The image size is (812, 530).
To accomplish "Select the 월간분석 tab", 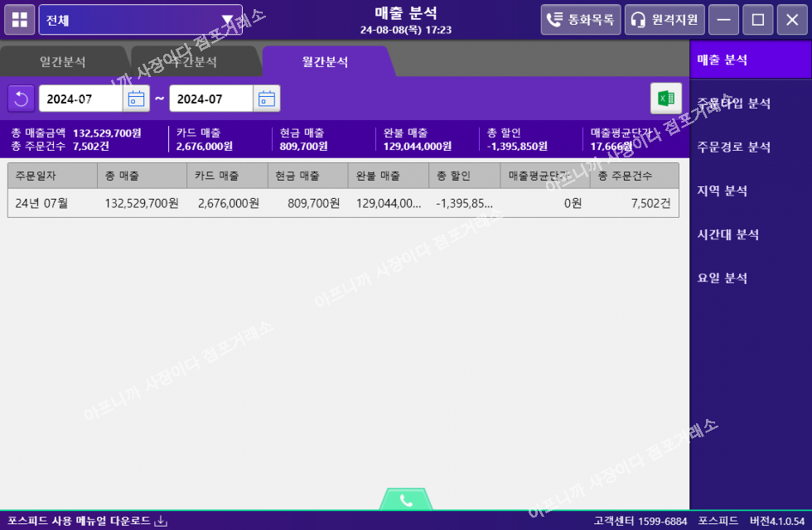I will pyautogui.click(x=325, y=62).
